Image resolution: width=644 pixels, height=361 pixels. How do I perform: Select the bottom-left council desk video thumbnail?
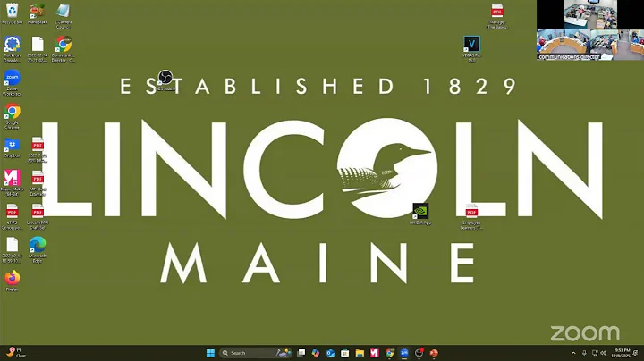(563, 45)
